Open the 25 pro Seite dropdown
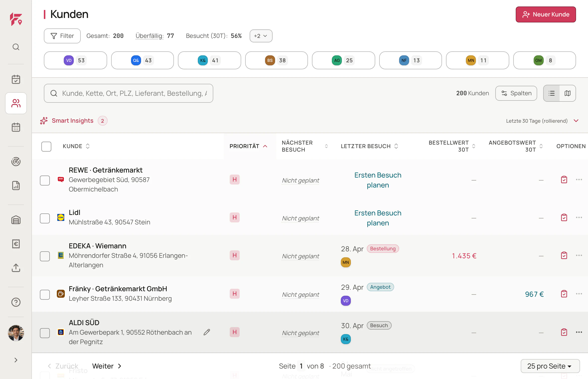The image size is (588, 379). (x=550, y=366)
